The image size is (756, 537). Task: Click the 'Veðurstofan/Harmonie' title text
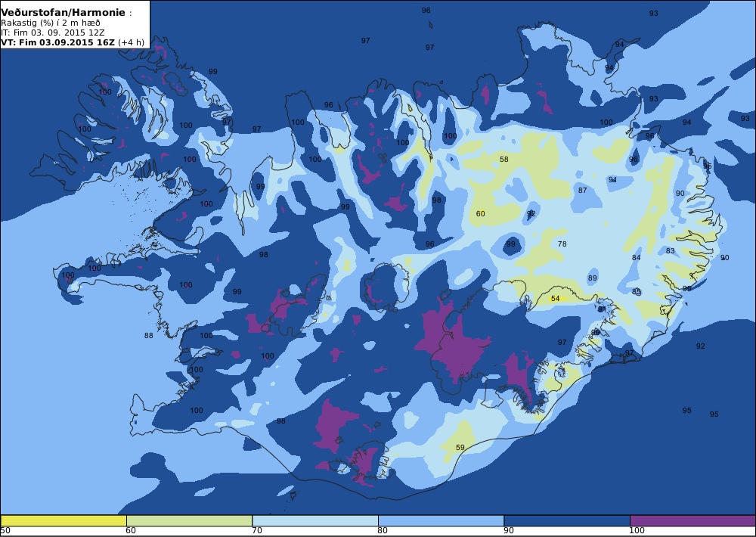(64, 13)
